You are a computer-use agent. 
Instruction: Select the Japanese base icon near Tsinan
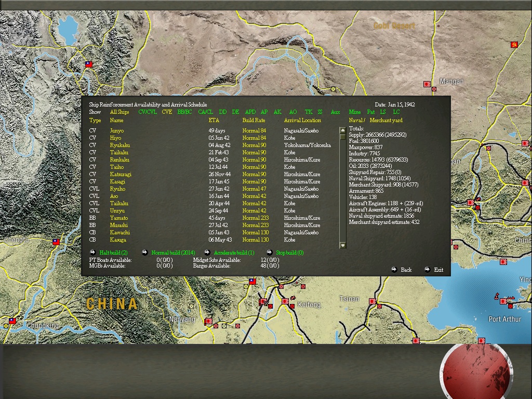pos(372,301)
